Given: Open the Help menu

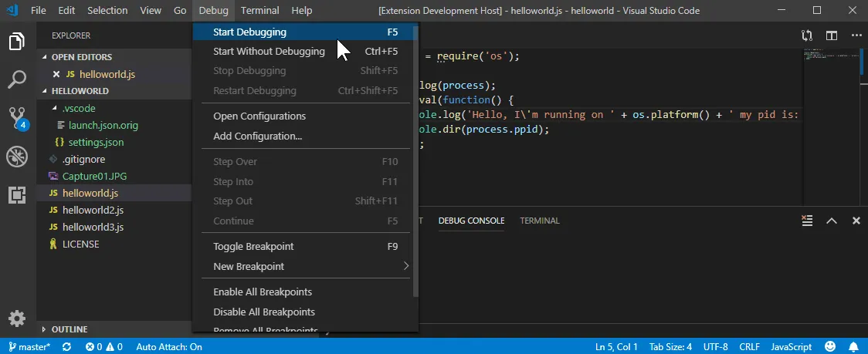Looking at the screenshot, I should click(x=302, y=11).
